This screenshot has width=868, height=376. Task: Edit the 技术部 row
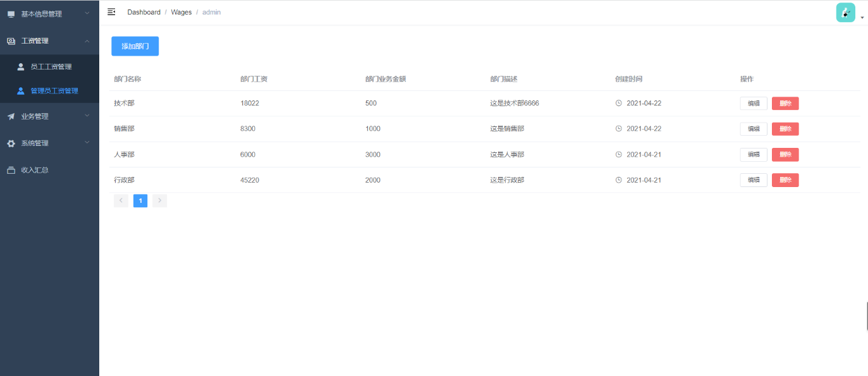(x=754, y=103)
